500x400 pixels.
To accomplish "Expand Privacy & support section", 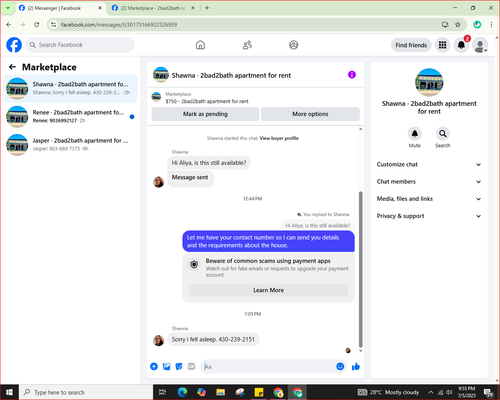I will point(429,216).
